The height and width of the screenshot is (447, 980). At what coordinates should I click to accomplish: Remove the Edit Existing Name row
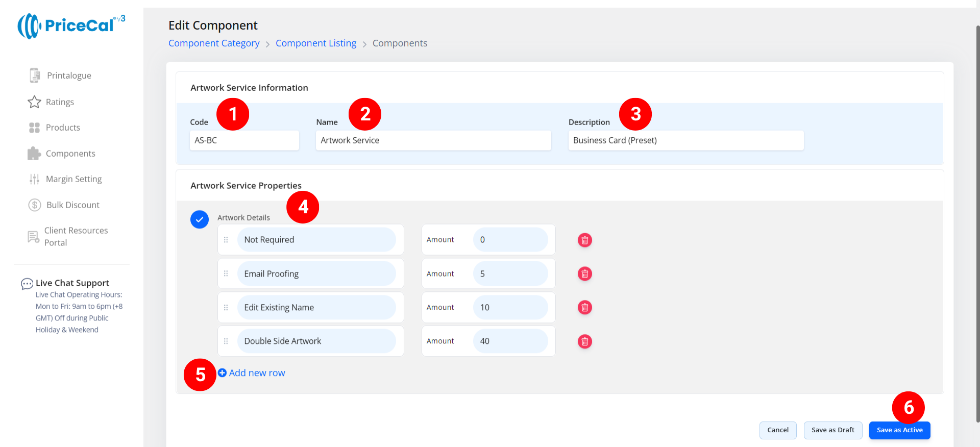coord(584,308)
